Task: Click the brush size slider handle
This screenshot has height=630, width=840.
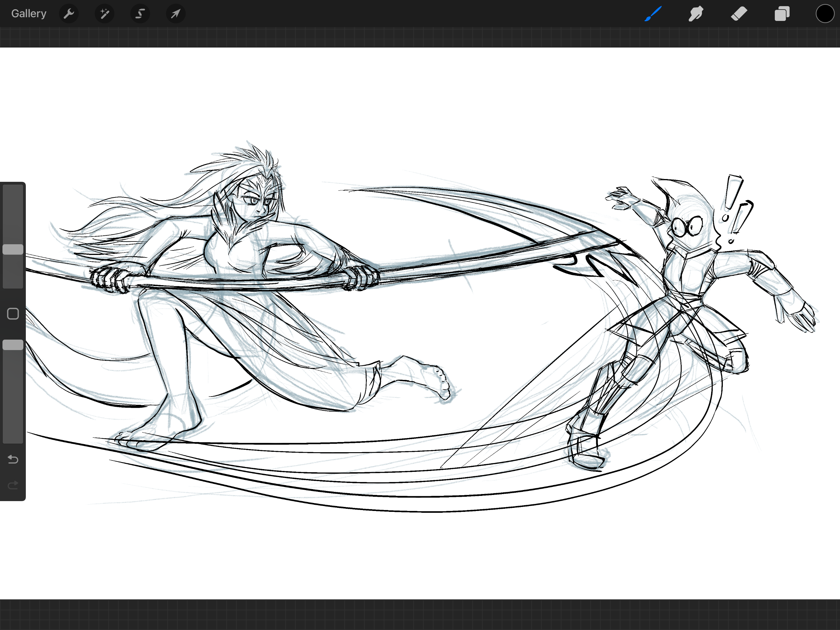Action: click(13, 249)
